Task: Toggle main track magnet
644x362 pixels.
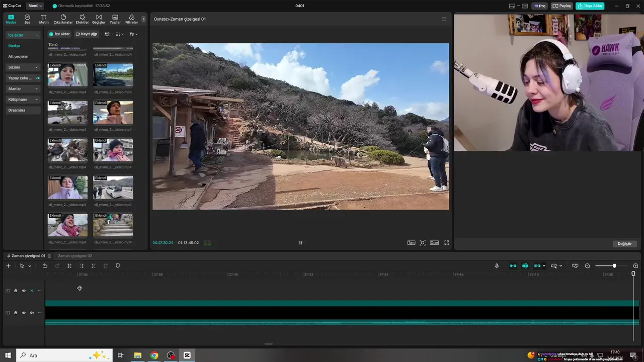Action: tap(513, 266)
